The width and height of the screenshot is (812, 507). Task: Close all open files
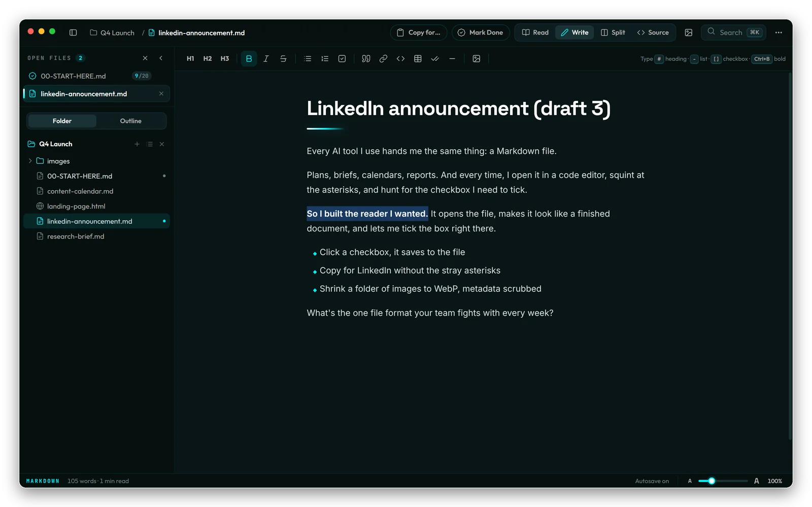pyautogui.click(x=145, y=58)
